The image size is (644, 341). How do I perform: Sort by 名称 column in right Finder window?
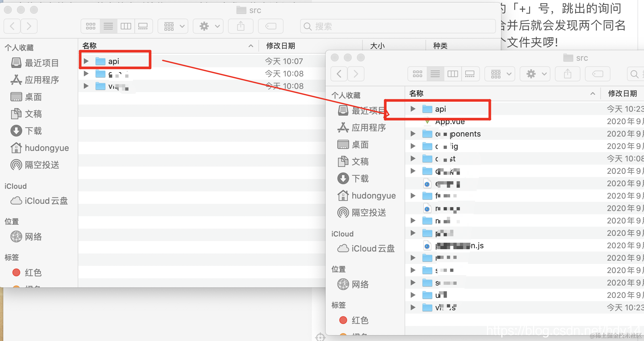click(503, 93)
